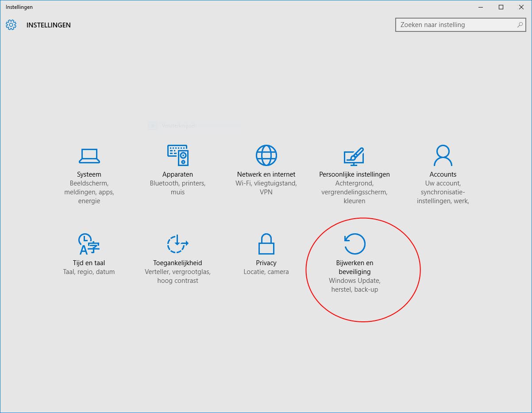Open the Netwerk en internet globe icon
532x413 pixels.
(266, 155)
